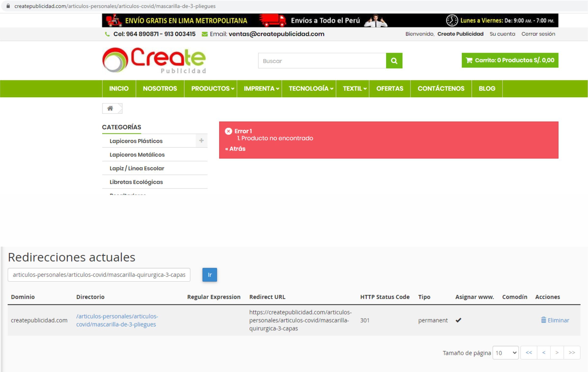Image resolution: width=588 pixels, height=372 pixels.
Task: Click the browser lock icon in address bar
Action: coord(8,6)
